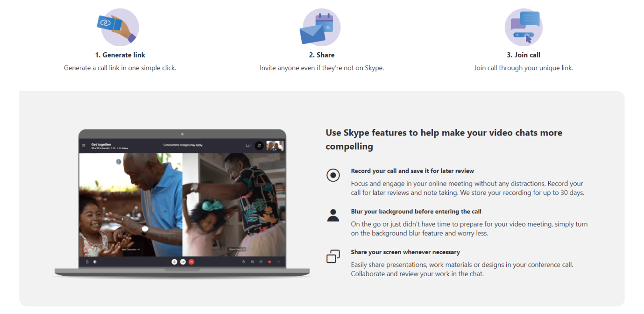Click the record call circle icon

pos(333,175)
